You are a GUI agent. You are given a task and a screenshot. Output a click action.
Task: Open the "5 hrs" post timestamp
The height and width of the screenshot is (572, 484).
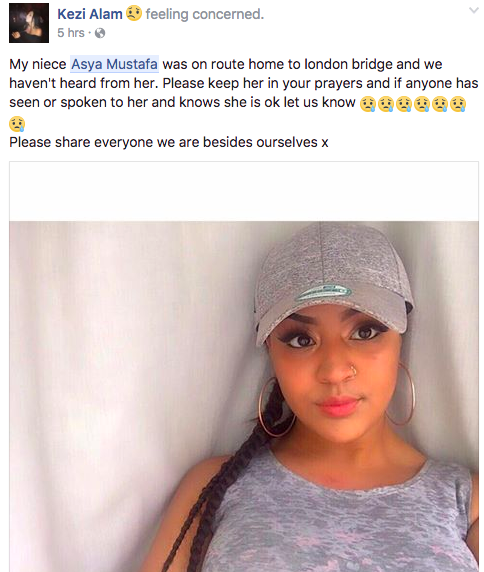pyautogui.click(x=71, y=33)
